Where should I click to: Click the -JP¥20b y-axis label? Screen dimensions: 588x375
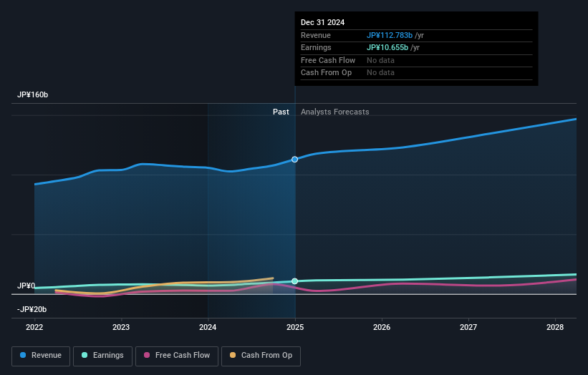pos(32,309)
